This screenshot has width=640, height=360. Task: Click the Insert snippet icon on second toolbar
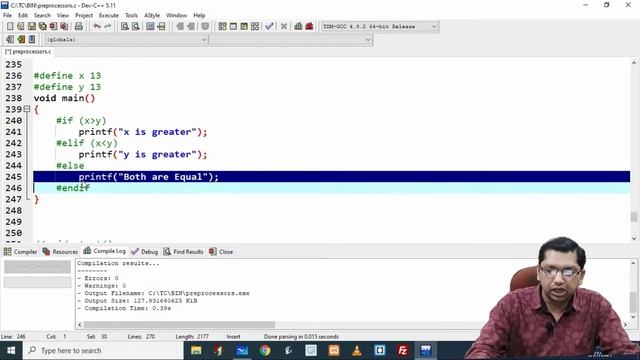[10, 40]
